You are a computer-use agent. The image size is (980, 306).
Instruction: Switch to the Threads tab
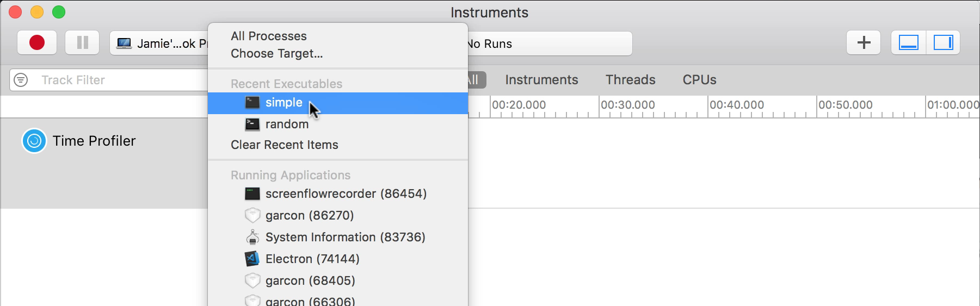tap(630, 80)
